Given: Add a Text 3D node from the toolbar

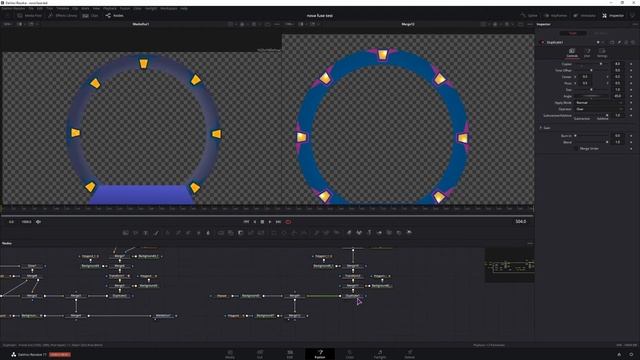Looking at the screenshot, I should [369, 233].
